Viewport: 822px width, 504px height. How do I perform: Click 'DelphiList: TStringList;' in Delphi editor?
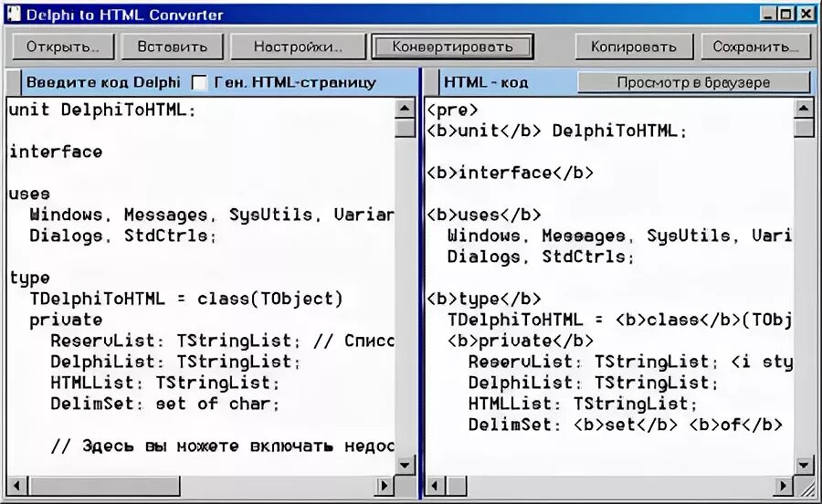click(x=175, y=362)
